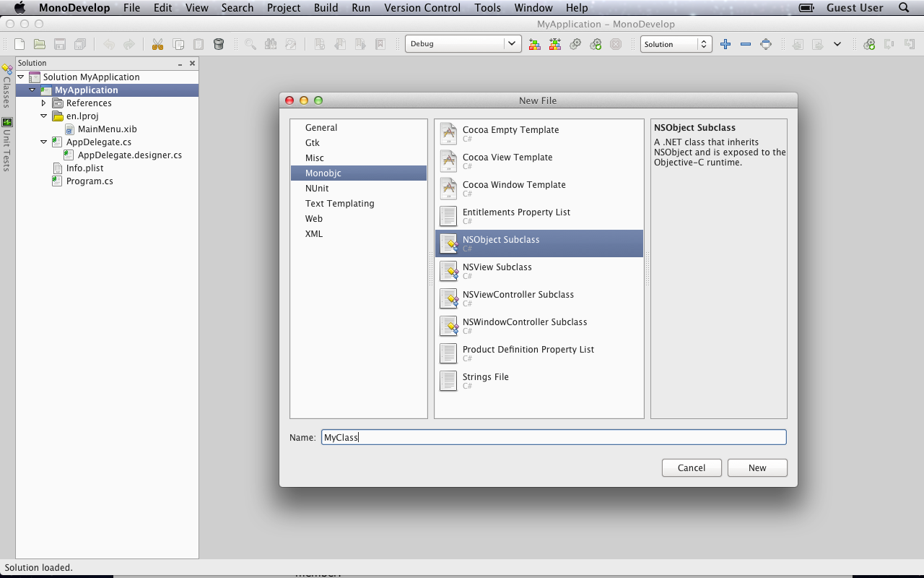
Task: Click the blue minus zoom-out icon
Action: (746, 44)
